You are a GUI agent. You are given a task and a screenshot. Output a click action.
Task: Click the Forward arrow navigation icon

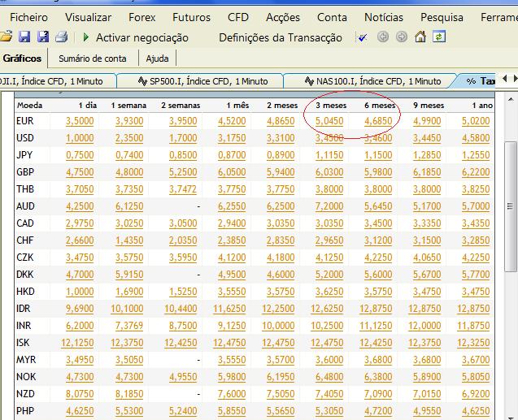click(x=402, y=37)
